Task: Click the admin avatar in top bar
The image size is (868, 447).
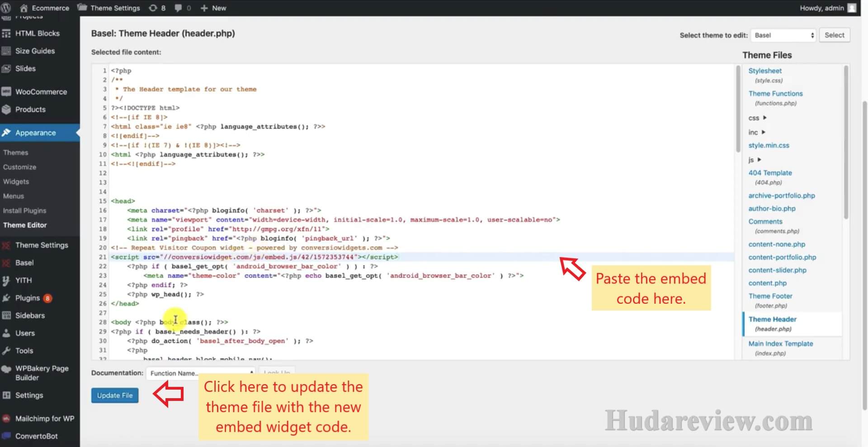Action: pos(852,8)
